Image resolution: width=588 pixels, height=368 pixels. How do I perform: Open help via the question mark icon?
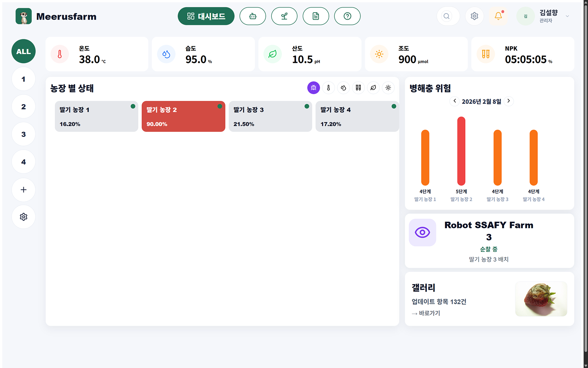pos(347,16)
